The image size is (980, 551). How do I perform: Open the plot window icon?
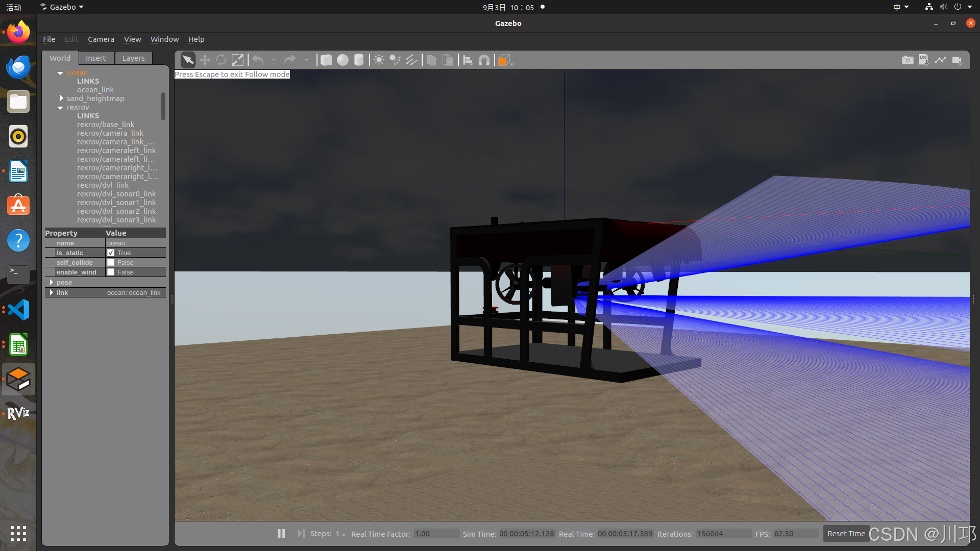[x=940, y=60]
